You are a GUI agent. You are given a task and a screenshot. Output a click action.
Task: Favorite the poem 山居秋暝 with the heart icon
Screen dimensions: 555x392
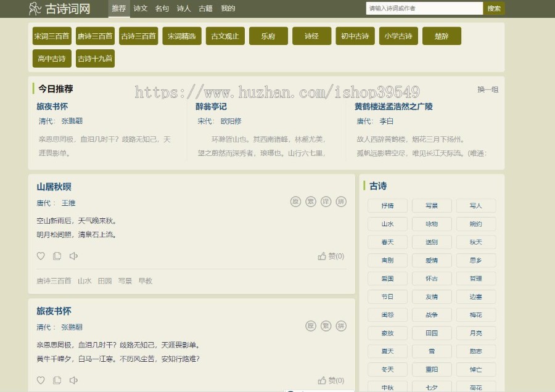tap(41, 256)
